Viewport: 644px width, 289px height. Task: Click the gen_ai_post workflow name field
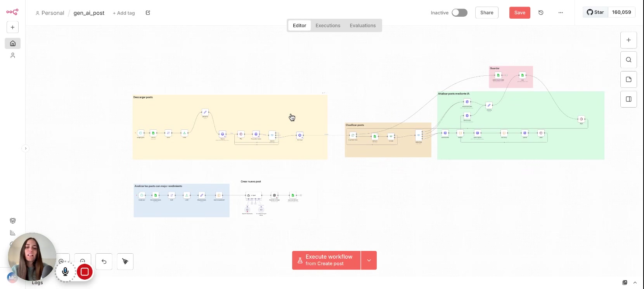[x=89, y=13]
